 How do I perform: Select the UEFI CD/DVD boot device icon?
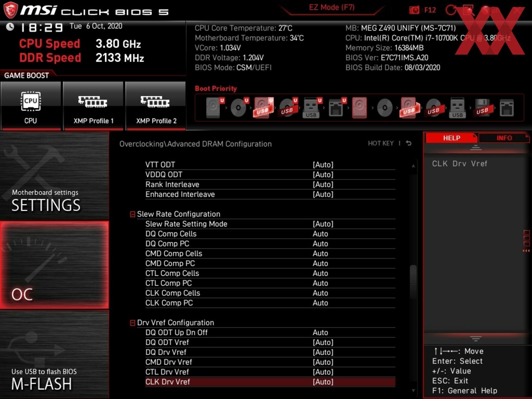coord(239,107)
